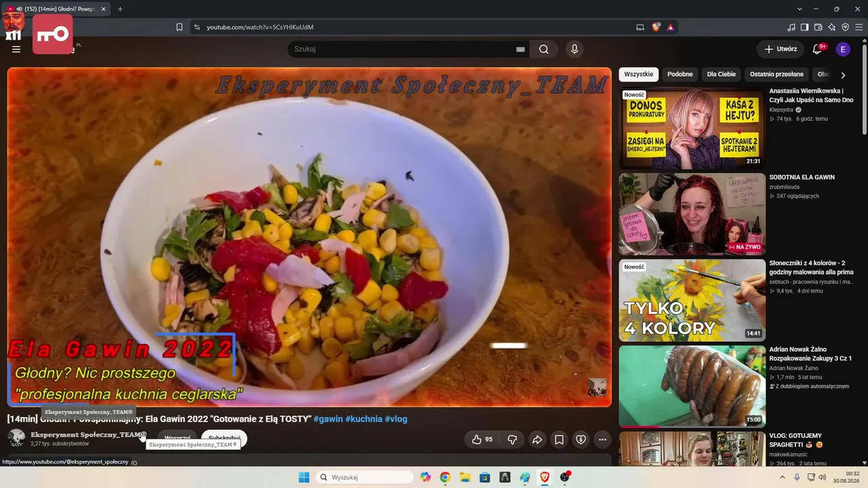Viewport: 868px width, 488px height.
Task: Open File Explorer from the taskbar
Action: 465,477
